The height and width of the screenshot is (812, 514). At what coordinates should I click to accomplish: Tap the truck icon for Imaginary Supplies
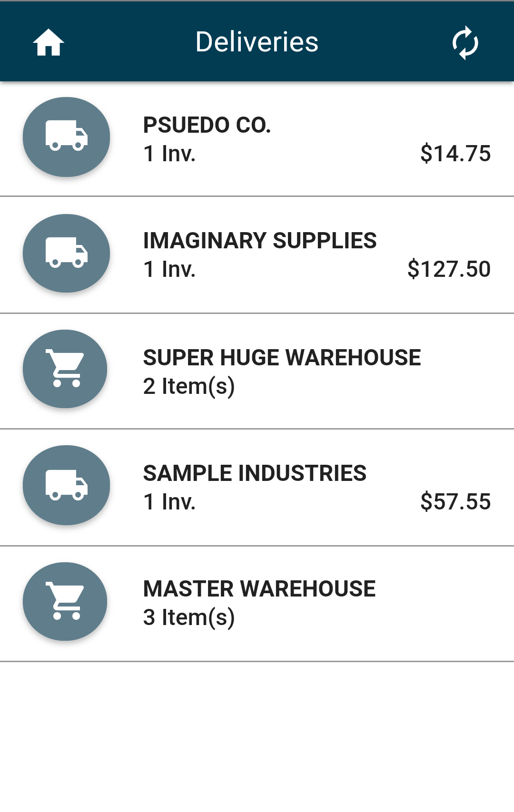click(66, 253)
